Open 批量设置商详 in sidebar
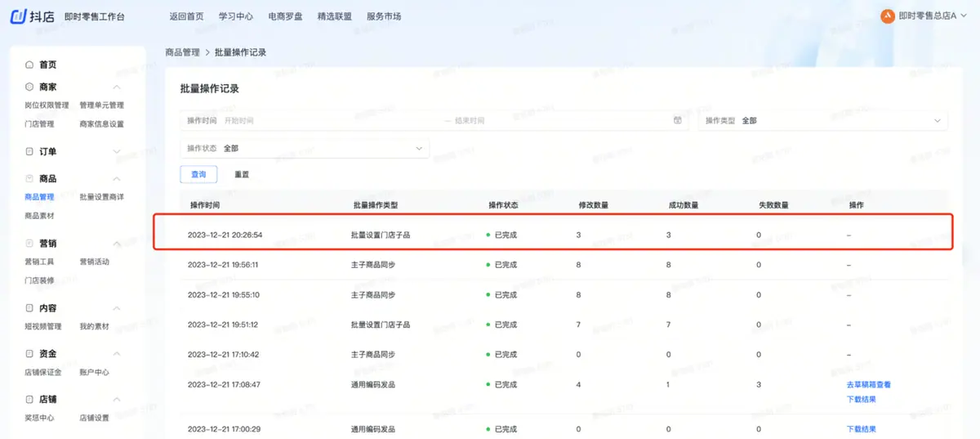This screenshot has width=980, height=439. click(102, 197)
